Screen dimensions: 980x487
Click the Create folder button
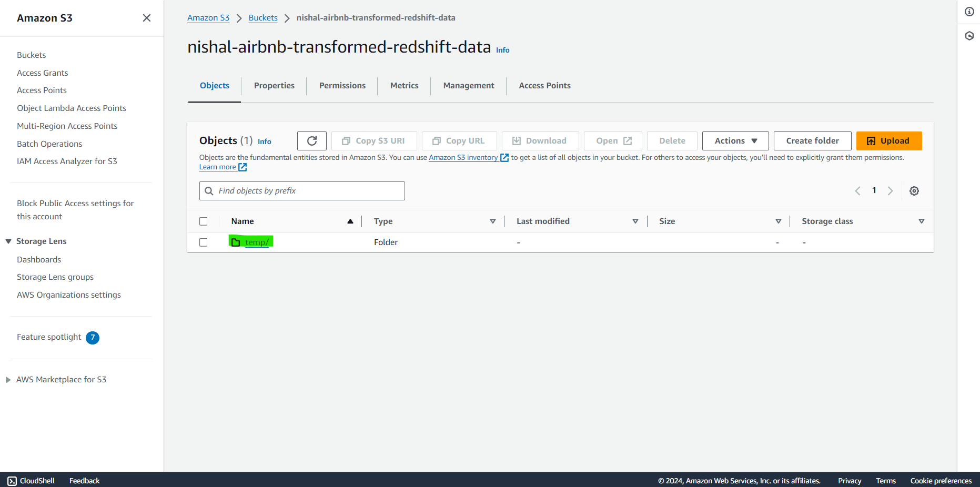click(812, 141)
